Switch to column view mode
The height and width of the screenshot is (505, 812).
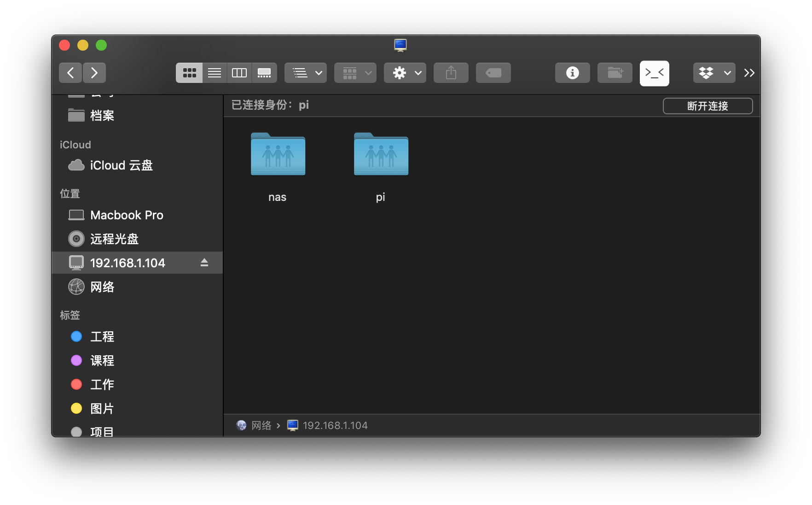click(239, 73)
